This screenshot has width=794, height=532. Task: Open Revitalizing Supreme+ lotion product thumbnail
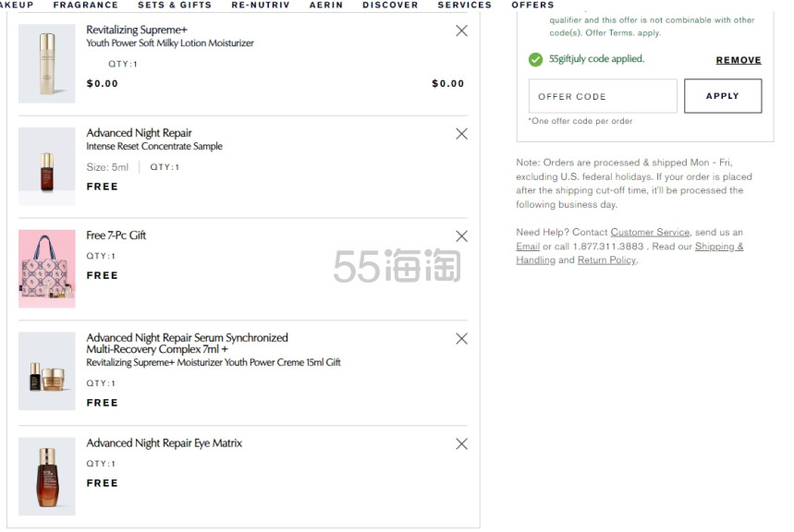point(47,64)
